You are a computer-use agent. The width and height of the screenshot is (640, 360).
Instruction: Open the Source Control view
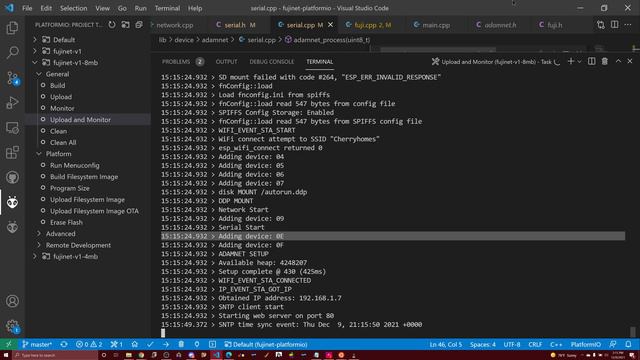(12, 78)
